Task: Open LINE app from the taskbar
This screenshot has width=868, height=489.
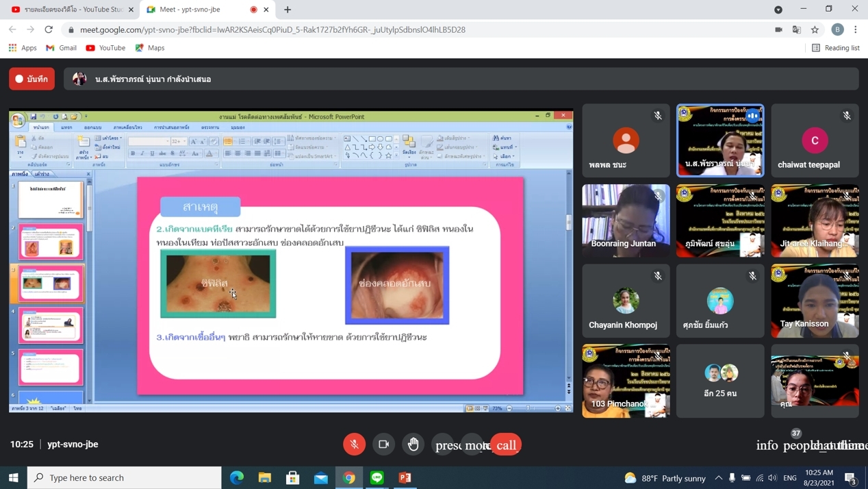Action: coord(377,477)
